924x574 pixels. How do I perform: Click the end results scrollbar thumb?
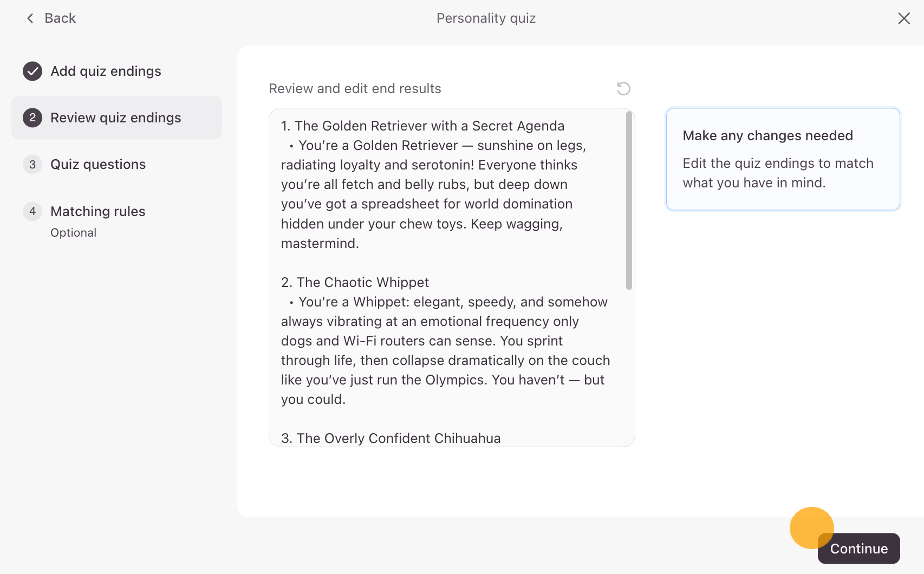(x=629, y=200)
